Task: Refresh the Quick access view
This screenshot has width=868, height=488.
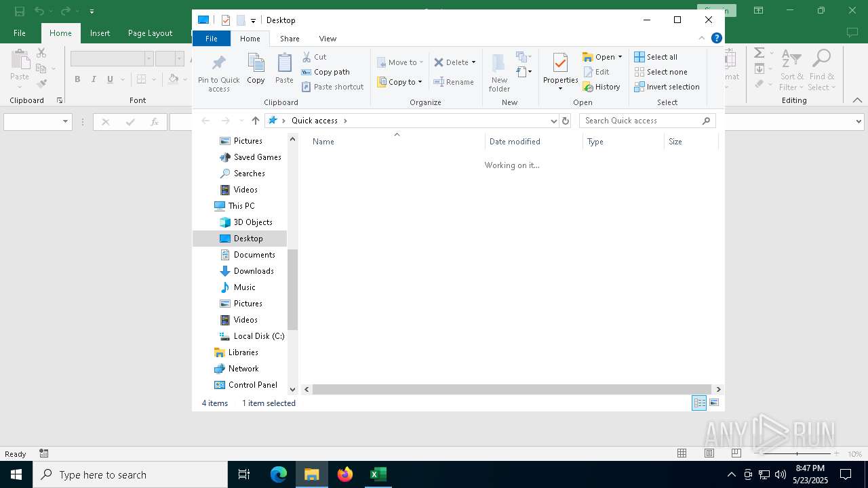Action: 566,121
